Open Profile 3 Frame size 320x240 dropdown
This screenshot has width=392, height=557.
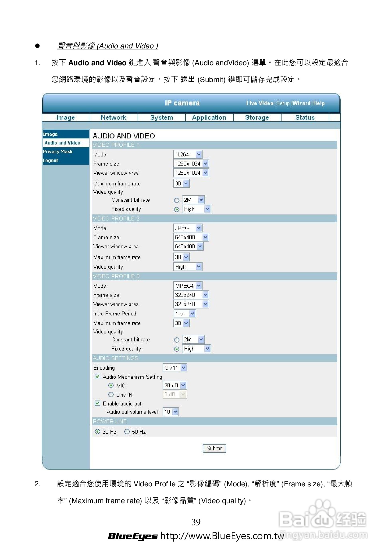click(x=191, y=295)
